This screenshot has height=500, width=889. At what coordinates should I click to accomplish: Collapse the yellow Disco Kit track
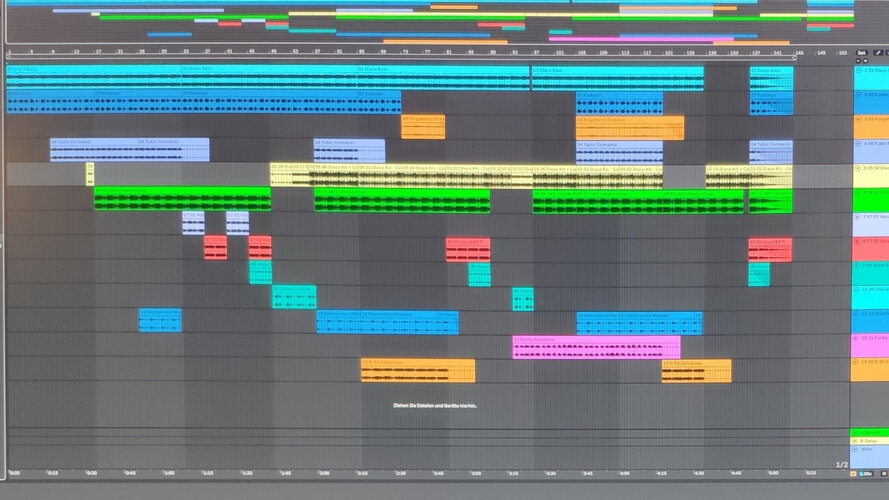pyautogui.click(x=858, y=168)
